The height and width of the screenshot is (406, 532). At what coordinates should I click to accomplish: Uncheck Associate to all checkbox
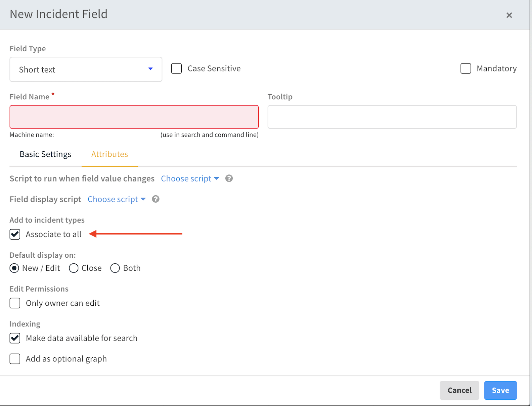pos(15,234)
